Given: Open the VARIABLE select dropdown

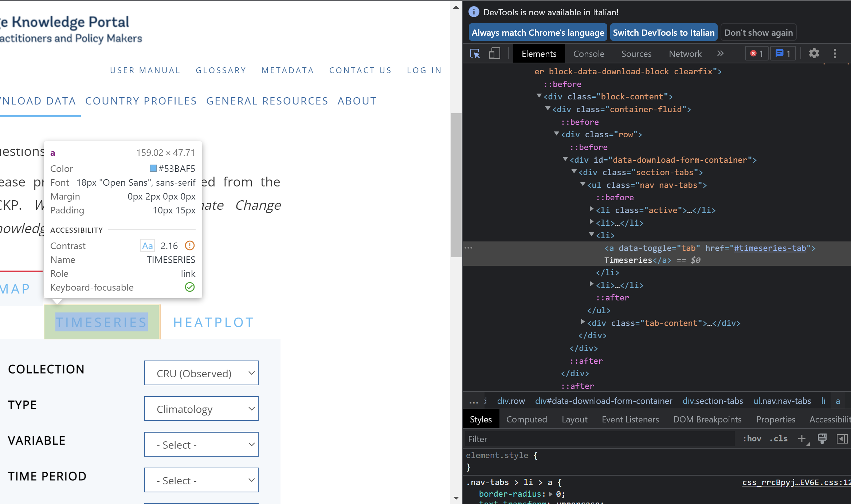Looking at the screenshot, I should coord(201,445).
